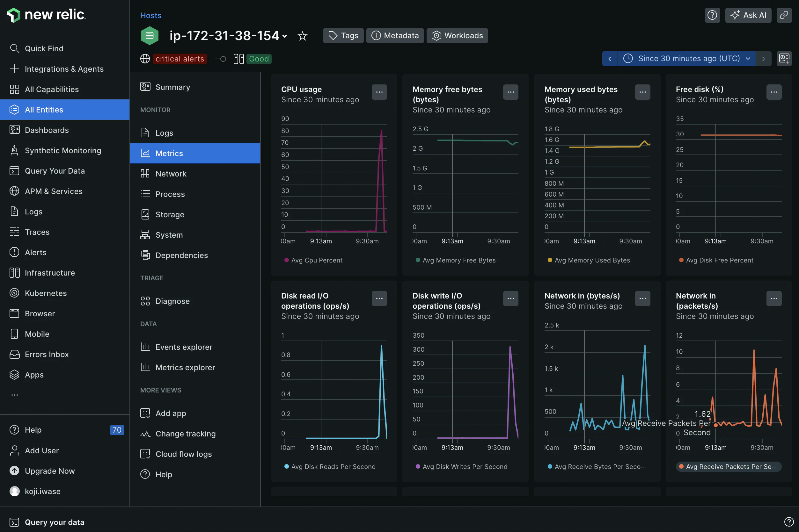Viewport: 799px width, 532px height.
Task: Copy permalink via the link icon
Action: point(784,15)
